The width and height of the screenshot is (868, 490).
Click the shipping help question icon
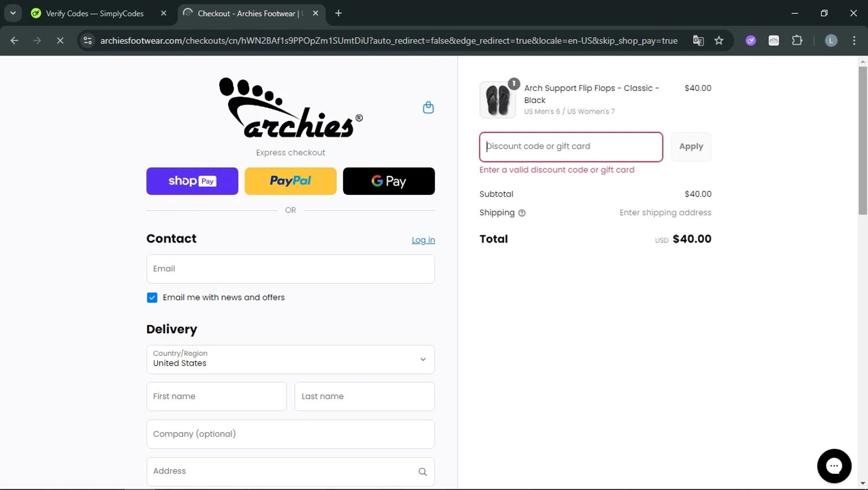click(522, 213)
